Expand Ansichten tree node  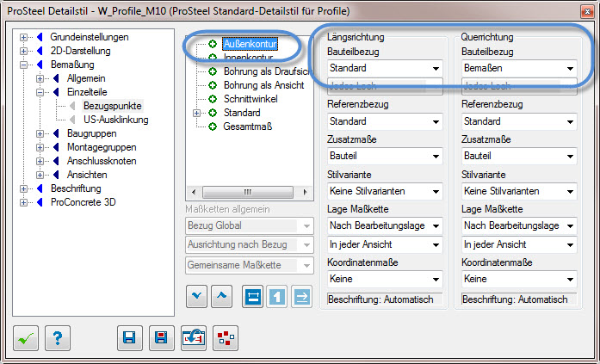tap(40, 176)
